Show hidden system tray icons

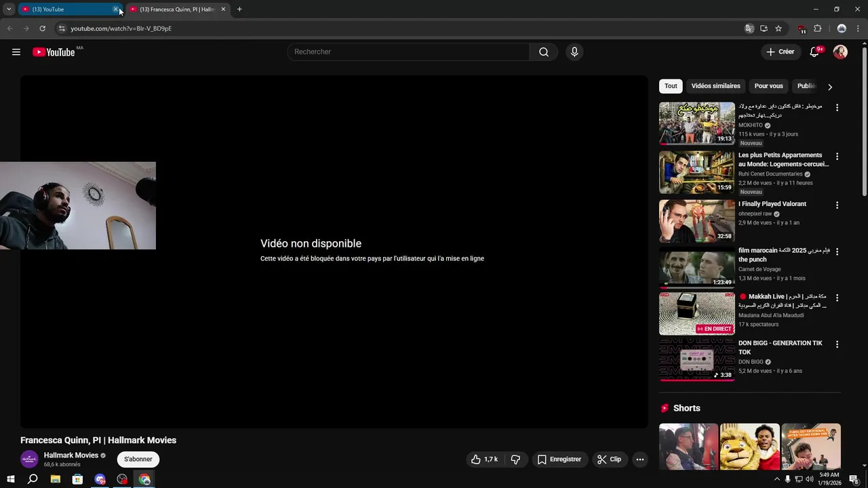click(776, 479)
